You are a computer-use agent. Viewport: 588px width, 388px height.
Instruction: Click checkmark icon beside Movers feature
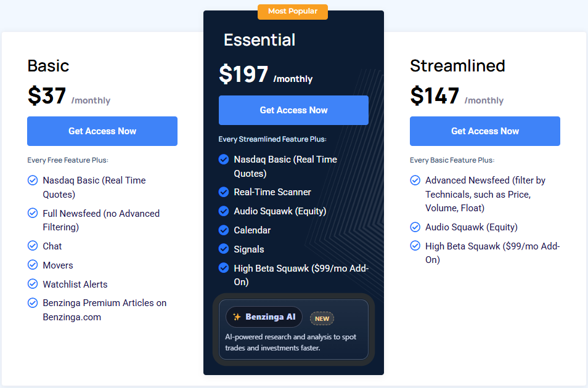(33, 265)
